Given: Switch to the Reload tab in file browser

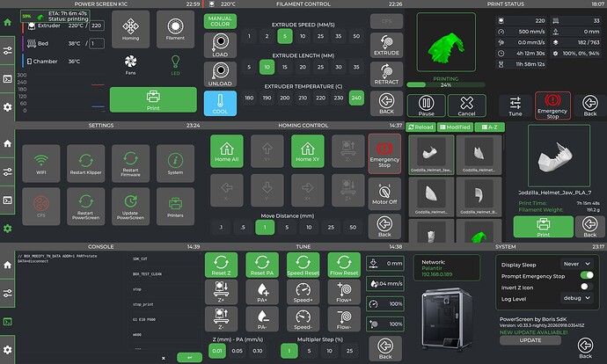Looking at the screenshot, I should click(x=421, y=127).
